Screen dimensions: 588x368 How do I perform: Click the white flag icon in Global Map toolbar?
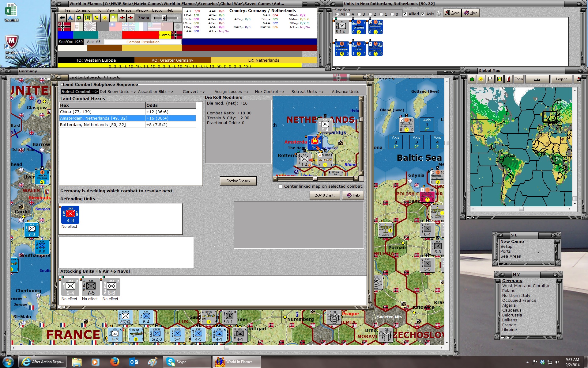point(490,79)
